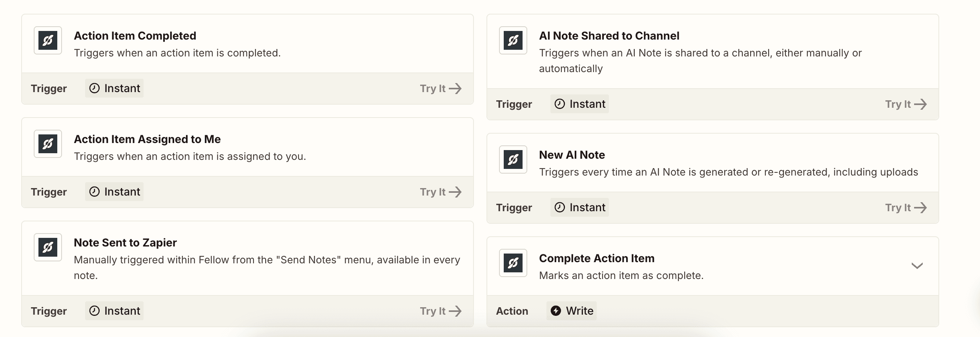Image resolution: width=980 pixels, height=337 pixels.
Task: Click Try It for AI Note Shared to Channel
Action: [906, 104]
